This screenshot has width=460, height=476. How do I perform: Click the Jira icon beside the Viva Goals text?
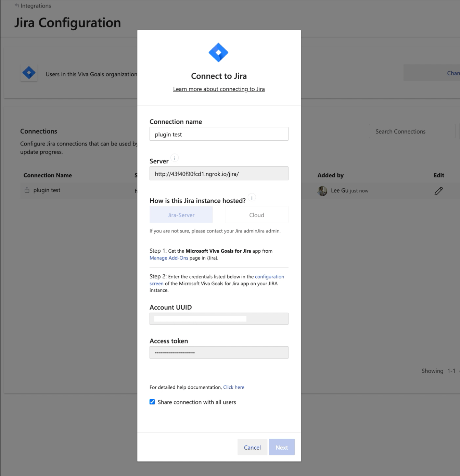coord(29,73)
